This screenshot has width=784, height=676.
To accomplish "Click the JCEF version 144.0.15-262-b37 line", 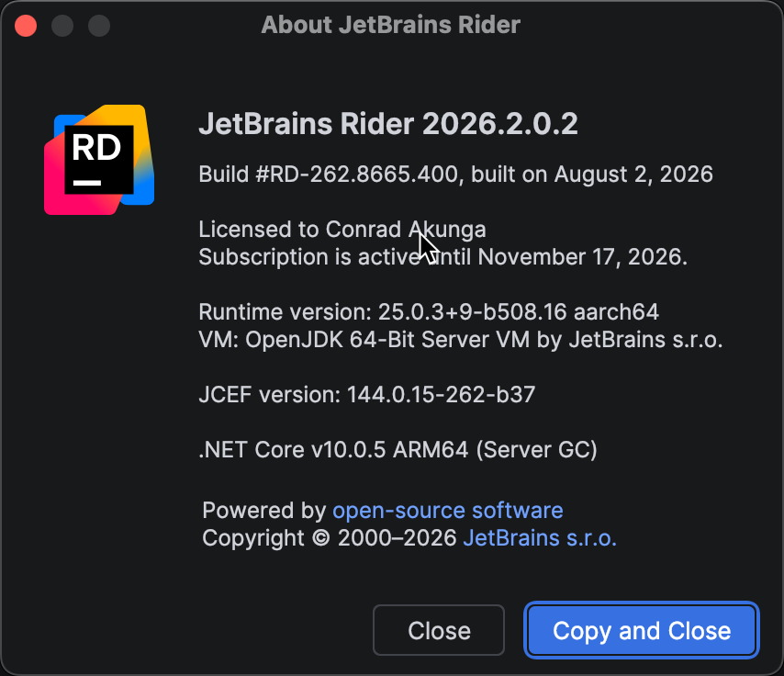I will (367, 394).
